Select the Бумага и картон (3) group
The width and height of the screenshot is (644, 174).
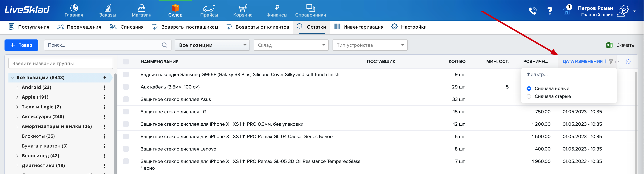45,146
